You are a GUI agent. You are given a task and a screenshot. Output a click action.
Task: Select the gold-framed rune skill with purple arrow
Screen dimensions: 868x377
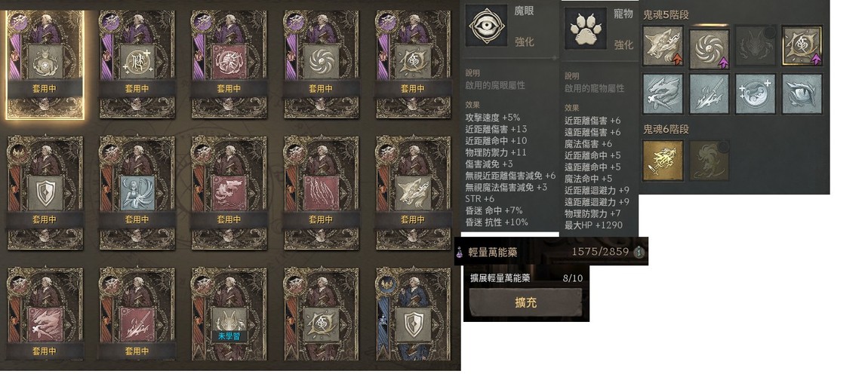802,46
